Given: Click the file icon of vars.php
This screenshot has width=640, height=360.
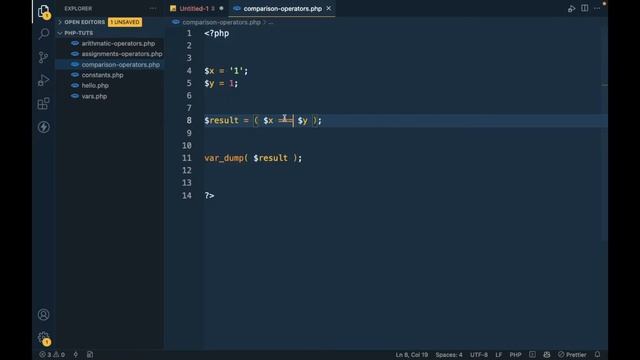Looking at the screenshot, I should 75,96.
